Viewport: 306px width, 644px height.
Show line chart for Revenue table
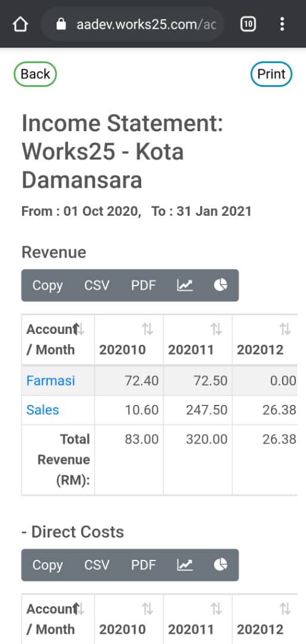tap(185, 285)
